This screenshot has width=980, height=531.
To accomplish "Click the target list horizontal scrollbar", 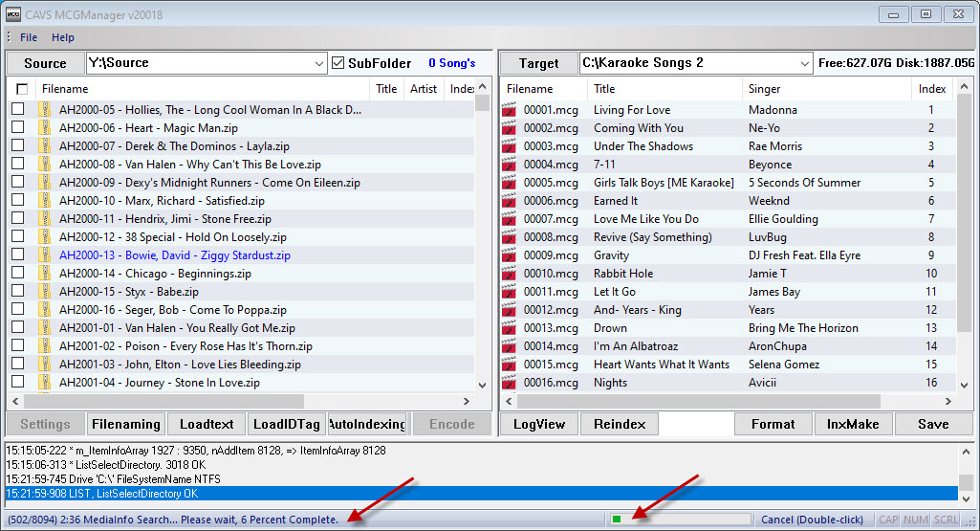I will (x=729, y=401).
